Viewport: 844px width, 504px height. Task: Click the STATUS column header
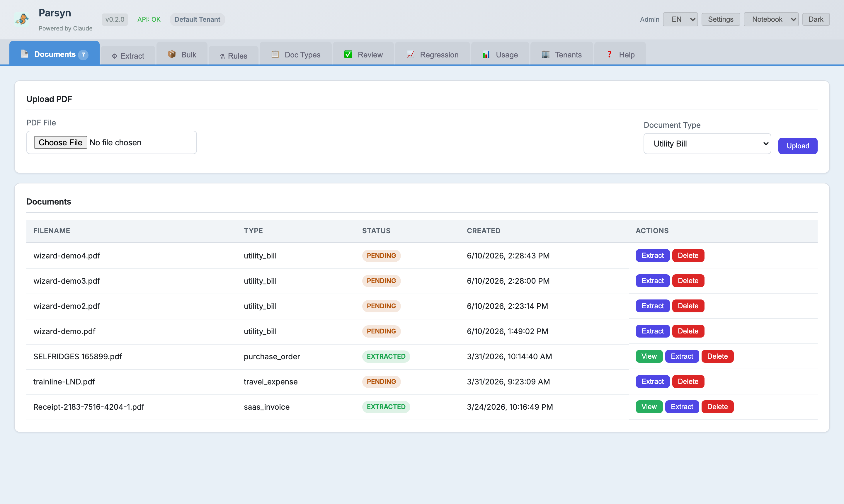pos(376,231)
